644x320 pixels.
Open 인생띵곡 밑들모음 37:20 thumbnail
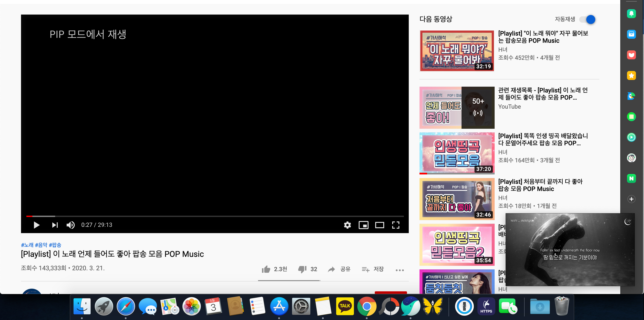457,153
